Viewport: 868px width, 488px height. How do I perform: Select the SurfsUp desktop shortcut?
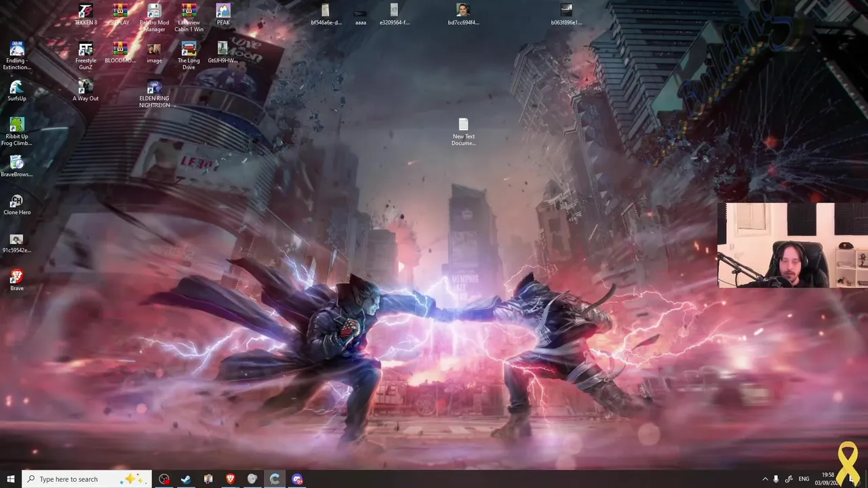click(17, 91)
